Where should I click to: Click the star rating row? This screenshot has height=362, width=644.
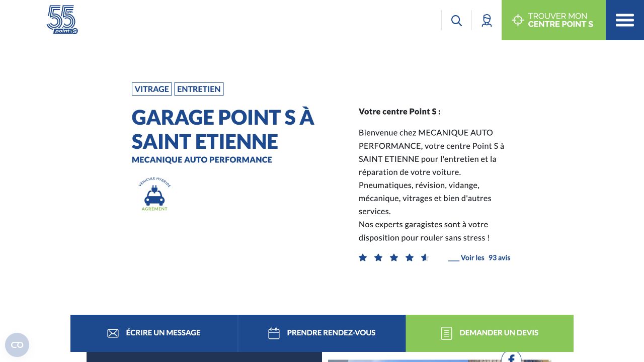(x=393, y=258)
